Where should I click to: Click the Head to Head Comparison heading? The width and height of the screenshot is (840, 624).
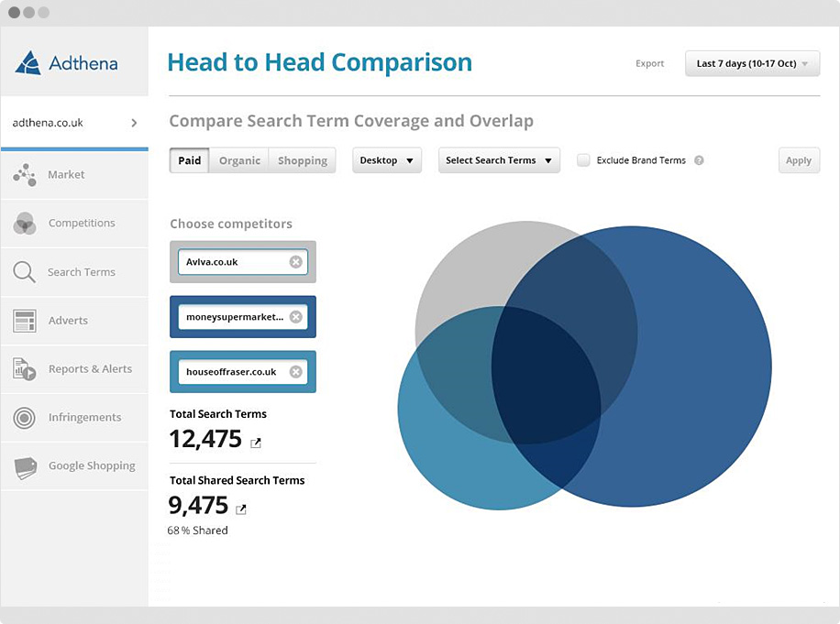point(320,62)
